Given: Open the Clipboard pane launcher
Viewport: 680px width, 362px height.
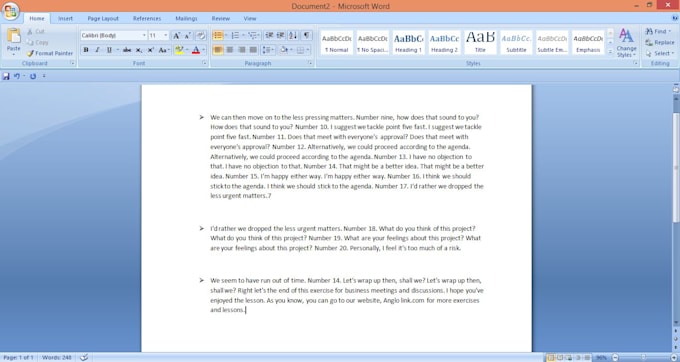Looking at the screenshot, I should 72,63.
